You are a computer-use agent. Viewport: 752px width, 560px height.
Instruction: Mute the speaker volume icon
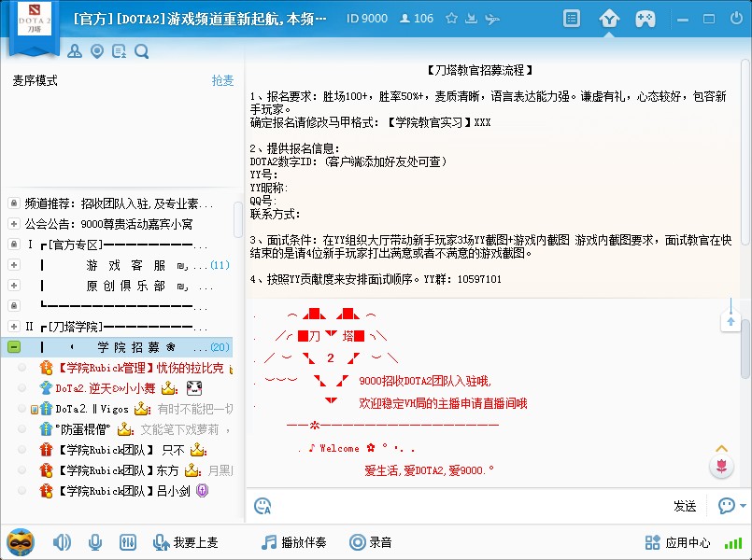(x=62, y=542)
